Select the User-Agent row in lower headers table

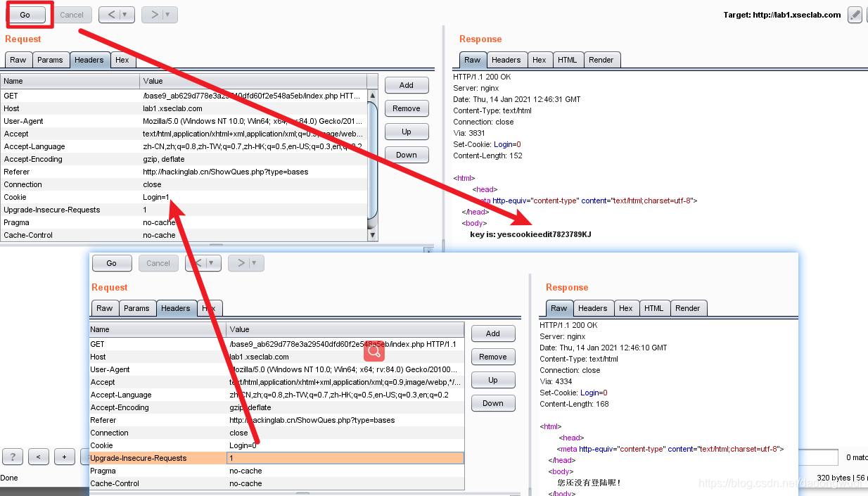[x=276, y=369]
